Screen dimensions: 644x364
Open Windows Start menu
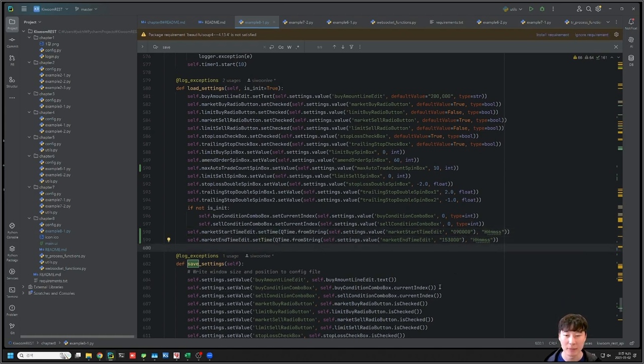click(x=10, y=356)
